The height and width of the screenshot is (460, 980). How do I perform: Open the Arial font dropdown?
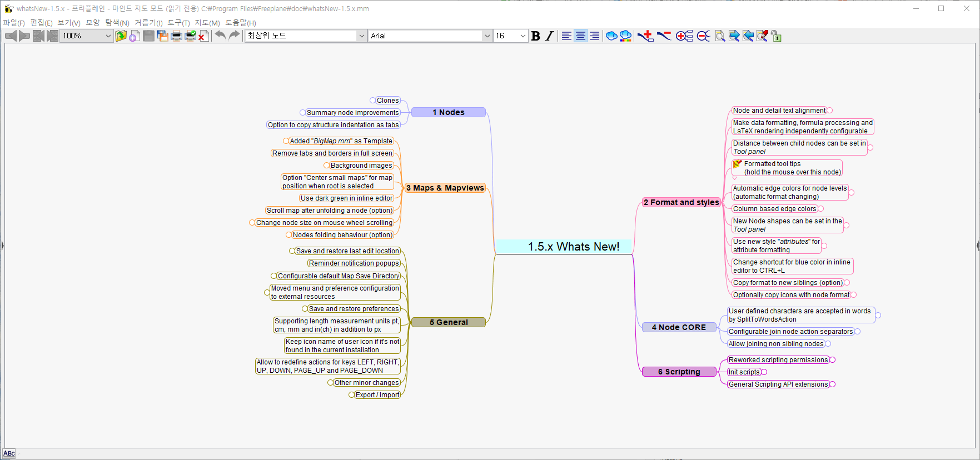[x=487, y=36]
